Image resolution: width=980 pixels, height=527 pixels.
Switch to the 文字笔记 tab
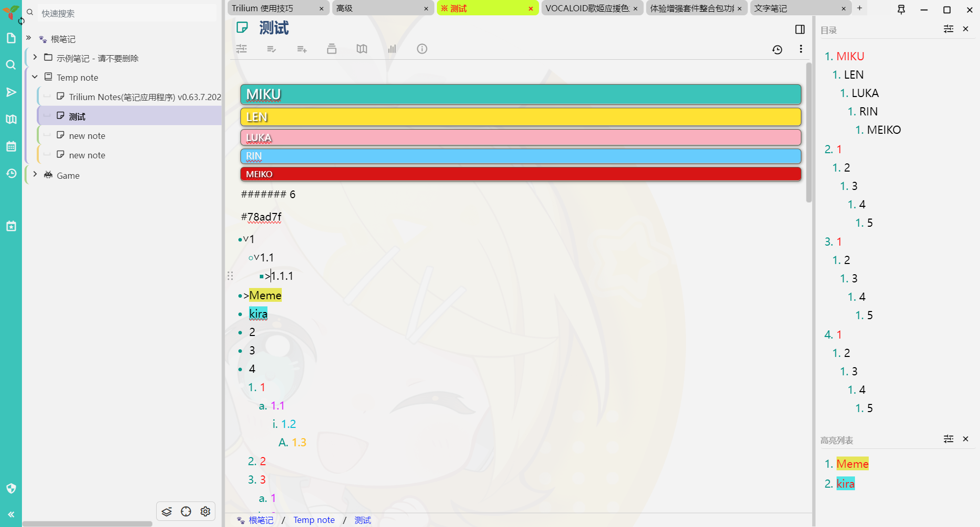pos(794,8)
